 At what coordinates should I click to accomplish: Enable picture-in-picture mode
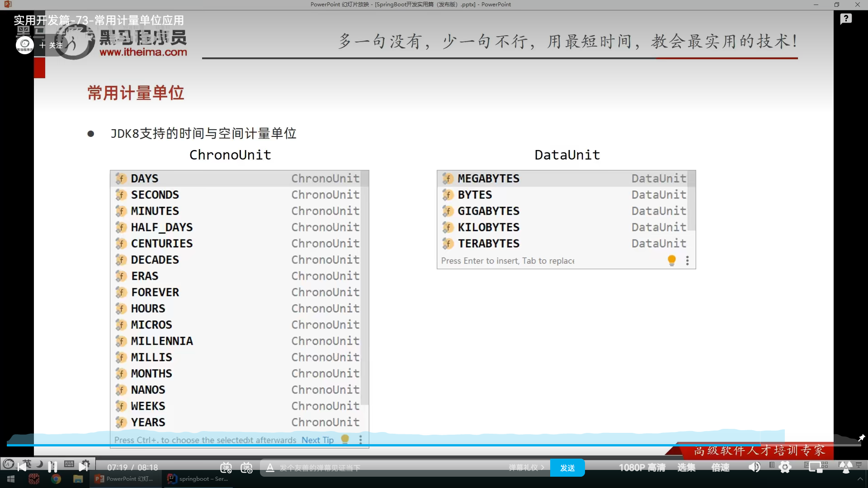point(816,467)
